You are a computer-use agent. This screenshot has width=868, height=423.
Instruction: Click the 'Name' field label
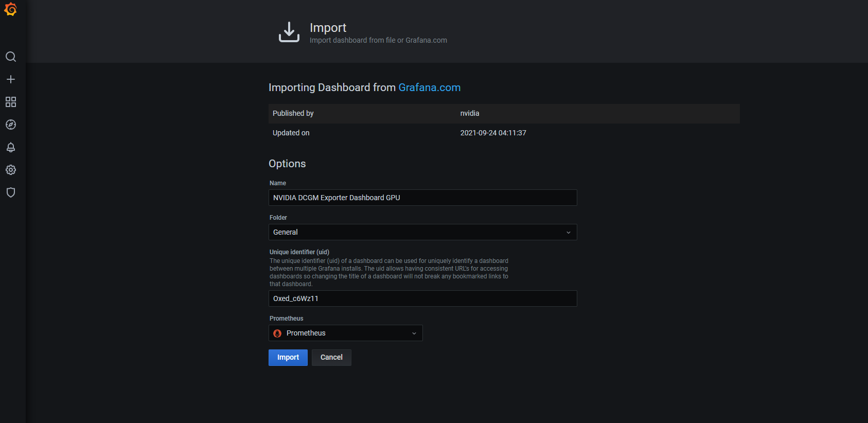[278, 183]
